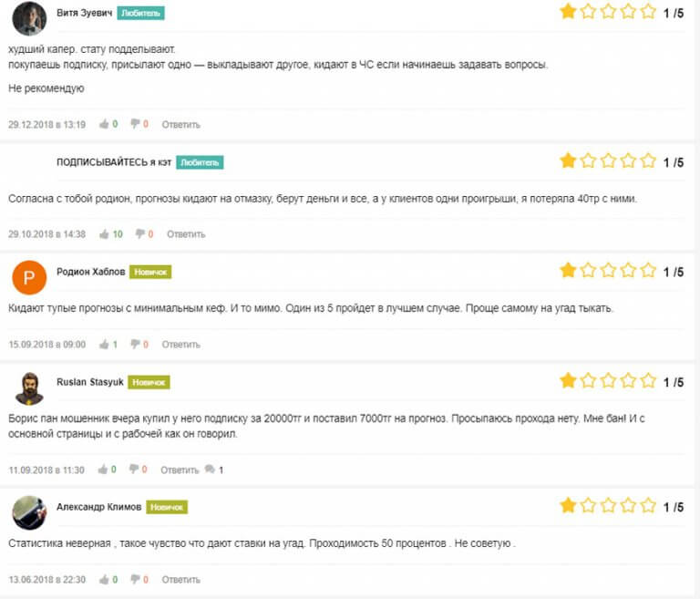This screenshot has width=700, height=599.
Task: Thumbs up Ruslan Stasyuk's review
Action: tap(104, 470)
